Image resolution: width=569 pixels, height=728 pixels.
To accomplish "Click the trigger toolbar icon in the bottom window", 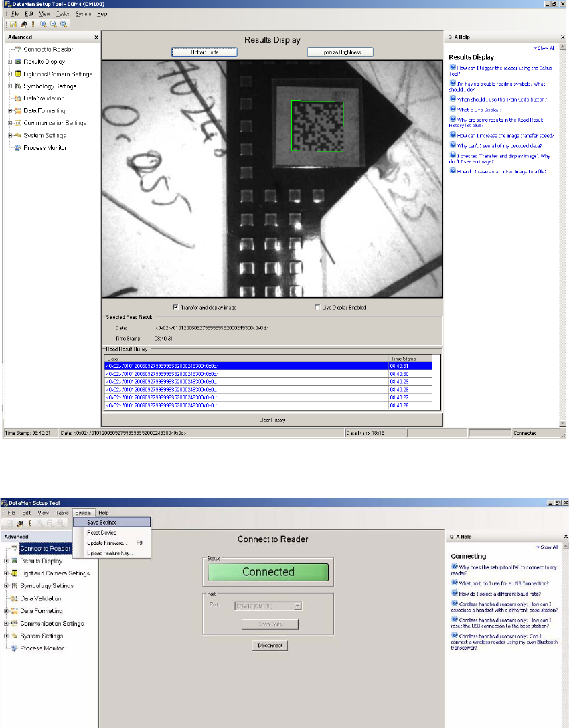I will (29, 523).
